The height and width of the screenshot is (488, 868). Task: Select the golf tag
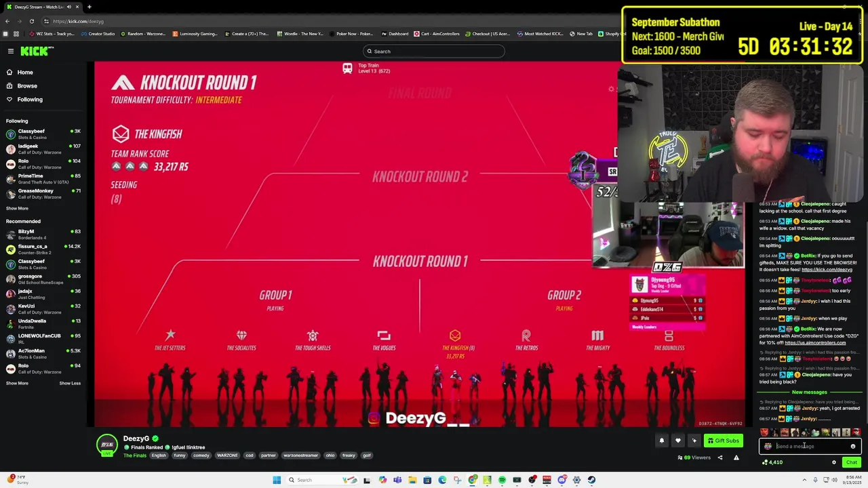coord(367,455)
